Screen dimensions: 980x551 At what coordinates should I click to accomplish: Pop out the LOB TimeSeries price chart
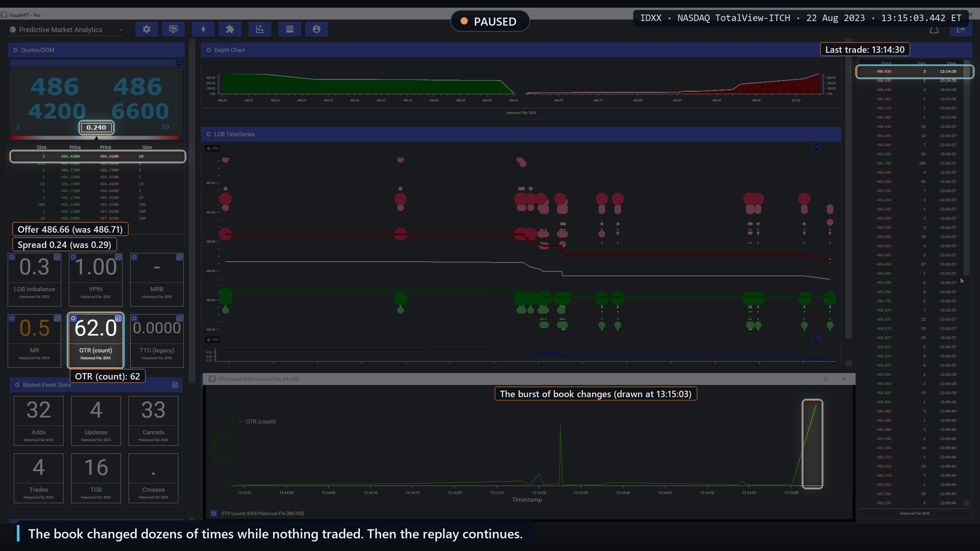click(816, 147)
